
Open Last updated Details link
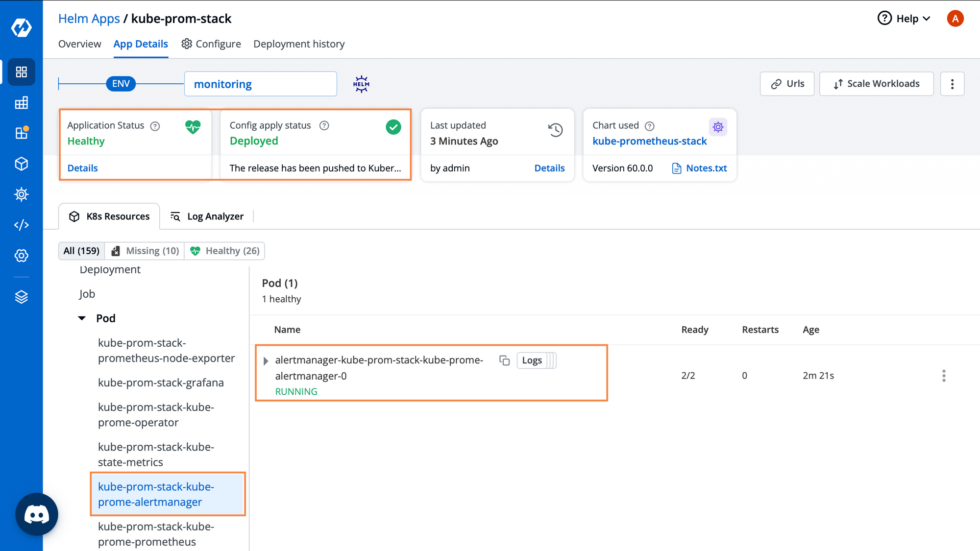point(549,168)
